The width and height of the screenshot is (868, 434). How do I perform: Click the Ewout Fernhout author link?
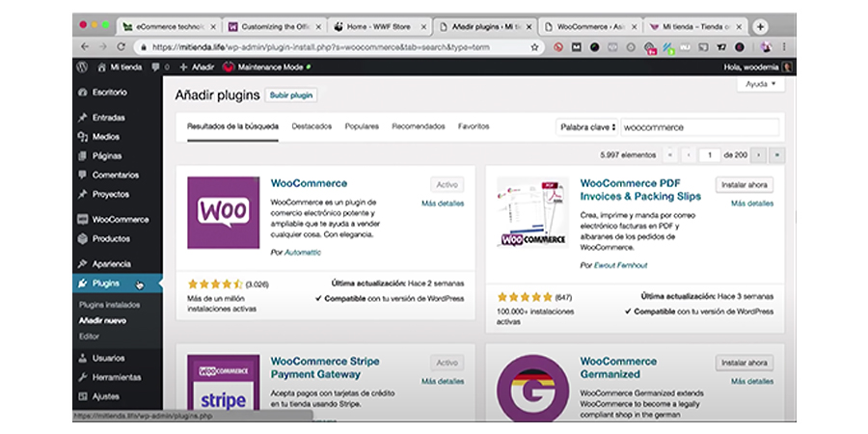pyautogui.click(x=620, y=265)
